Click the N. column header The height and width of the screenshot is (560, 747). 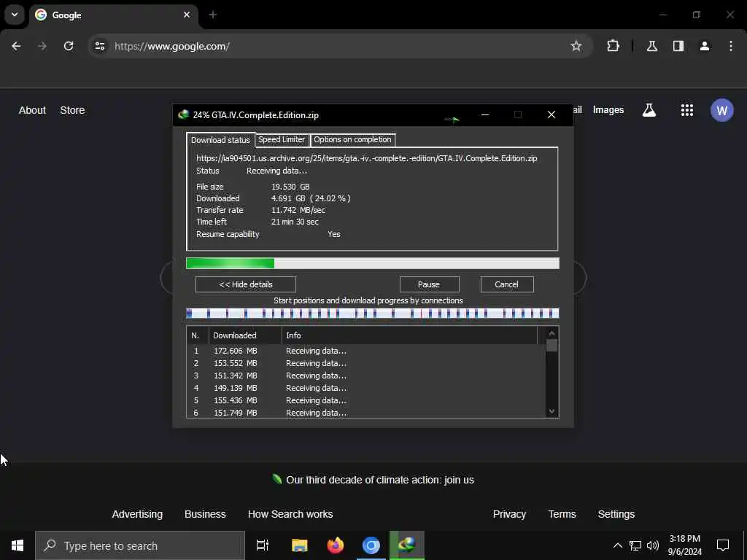(x=197, y=335)
